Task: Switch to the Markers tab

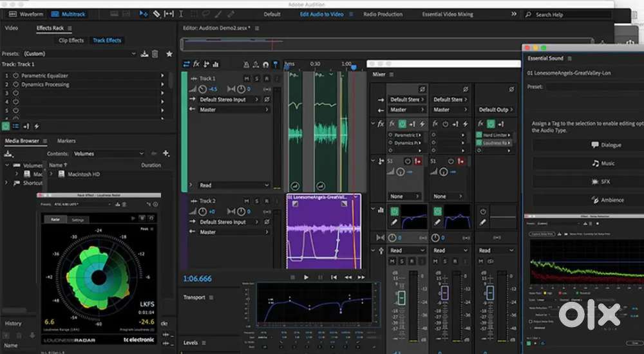Action: [66, 141]
